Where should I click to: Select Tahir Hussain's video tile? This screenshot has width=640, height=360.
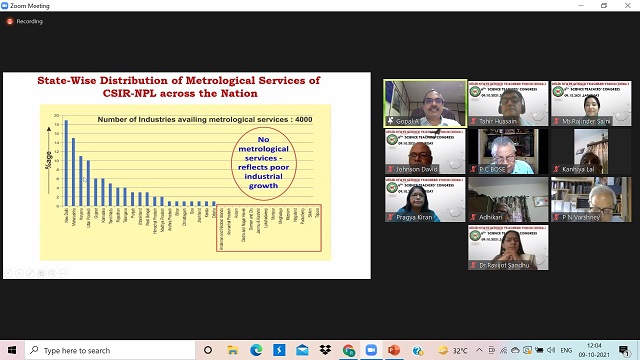[508, 103]
